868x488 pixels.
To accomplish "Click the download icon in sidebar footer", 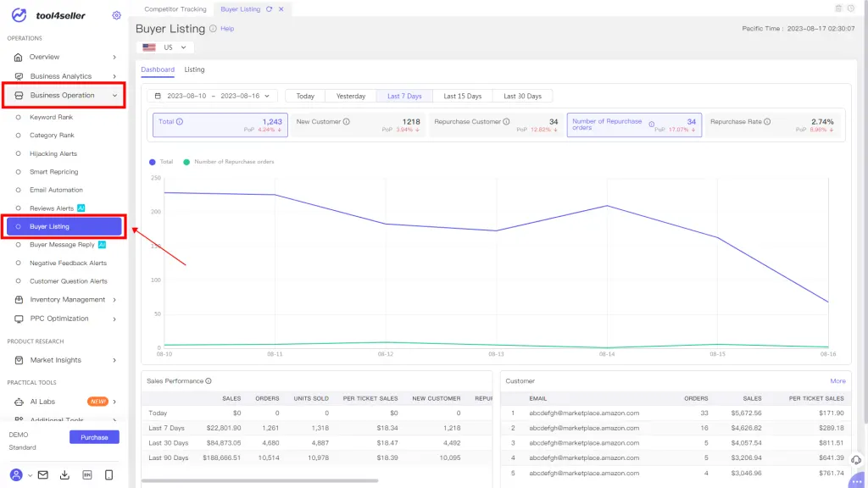I will click(x=65, y=474).
